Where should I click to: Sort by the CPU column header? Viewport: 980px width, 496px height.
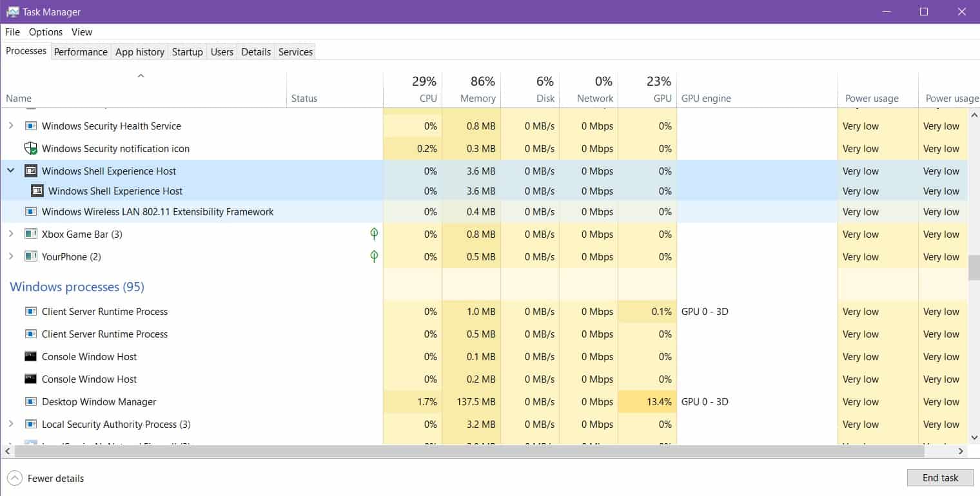coord(413,90)
